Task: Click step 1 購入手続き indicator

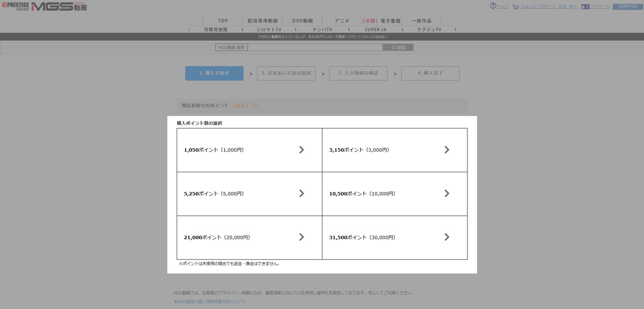Action: [x=214, y=73]
